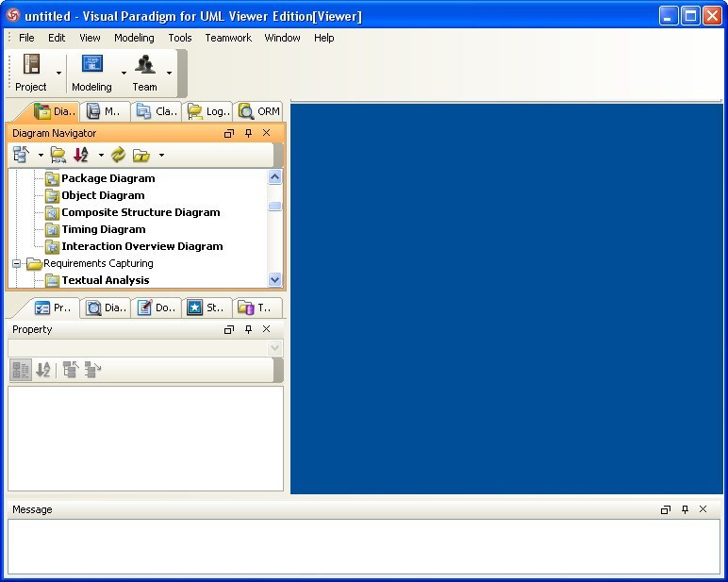Close the Message panel
The width and height of the screenshot is (728, 582).
coord(703,509)
